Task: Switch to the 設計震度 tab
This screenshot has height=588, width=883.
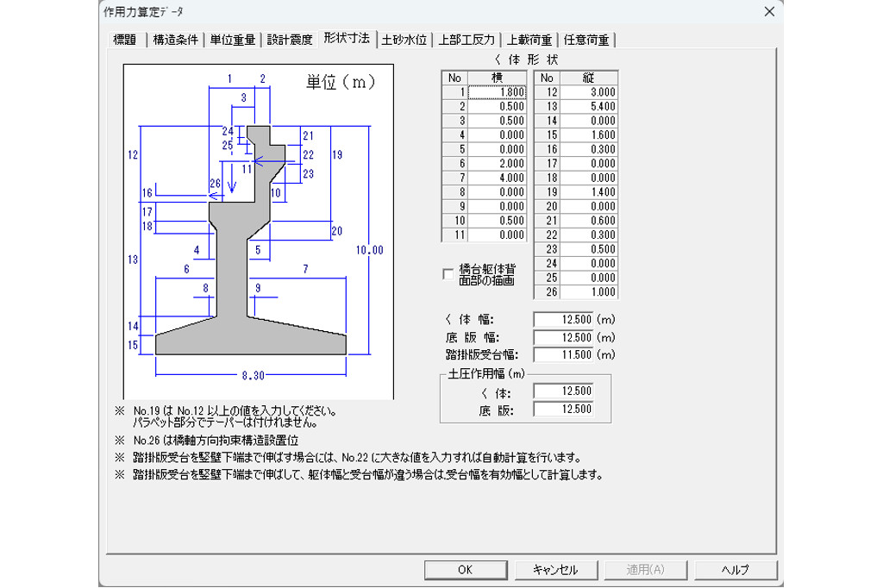Action: click(x=291, y=40)
